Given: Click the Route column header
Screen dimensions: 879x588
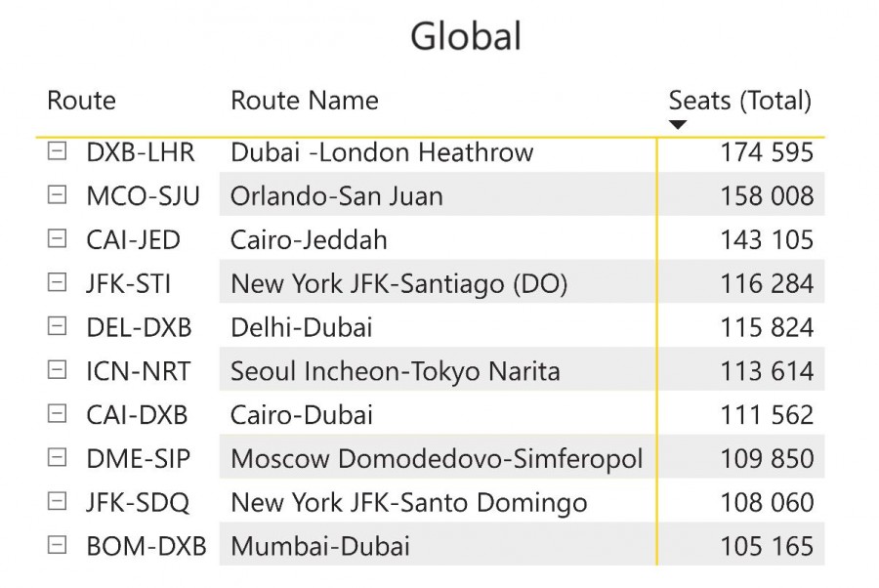Looking at the screenshot, I should coord(81,100).
